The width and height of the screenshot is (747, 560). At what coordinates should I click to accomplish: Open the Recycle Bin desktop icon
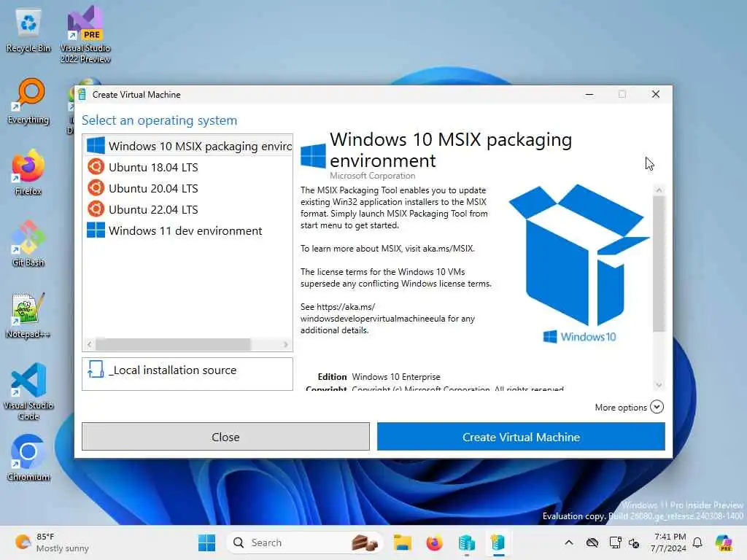coord(28,31)
